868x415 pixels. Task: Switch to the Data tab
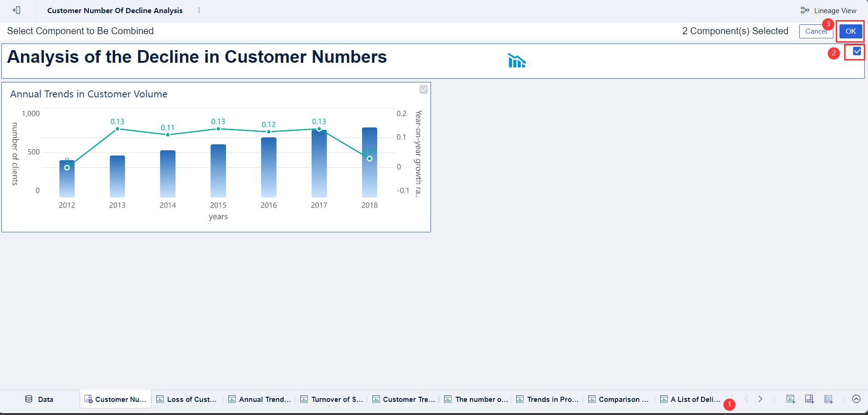pos(39,399)
